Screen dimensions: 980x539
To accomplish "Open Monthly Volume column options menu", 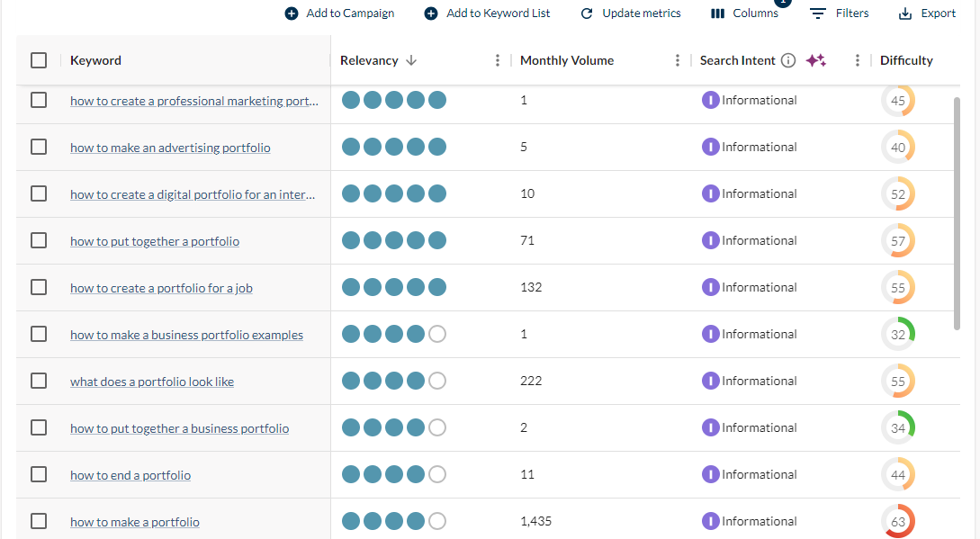I will (x=678, y=60).
